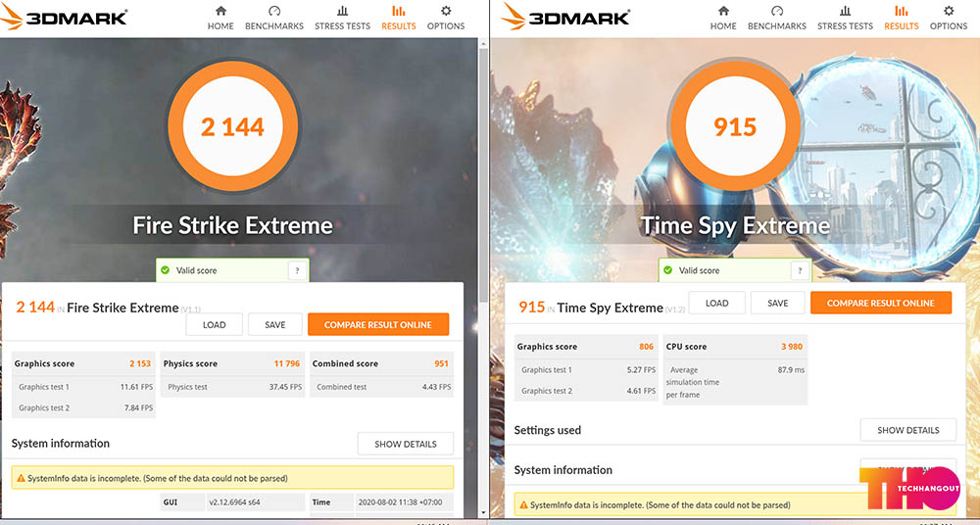Image resolution: width=980 pixels, height=525 pixels.
Task: Click the question mark help next to Fire Strike valid score
Action: pyautogui.click(x=297, y=270)
